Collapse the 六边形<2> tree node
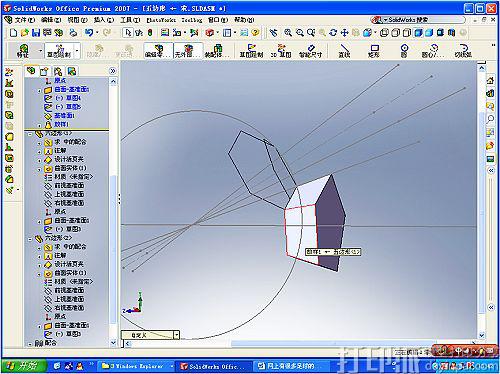The height and width of the screenshot is (374, 500). pyautogui.click(x=30, y=239)
